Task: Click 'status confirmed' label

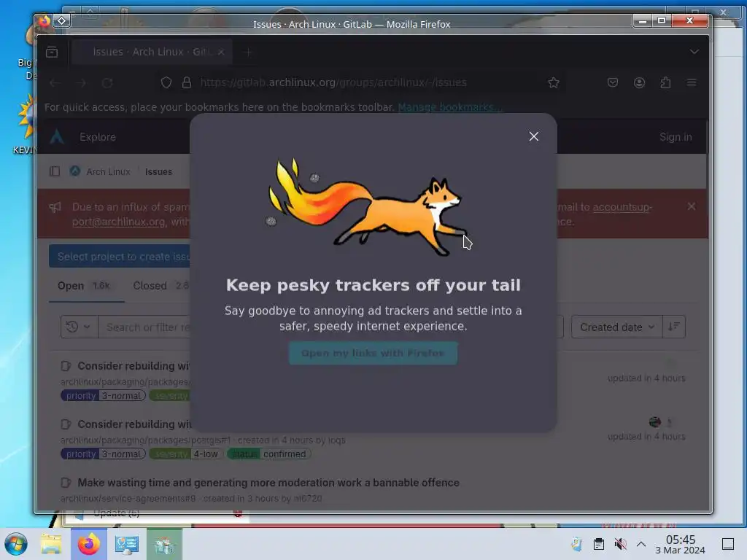Action: [268, 454]
